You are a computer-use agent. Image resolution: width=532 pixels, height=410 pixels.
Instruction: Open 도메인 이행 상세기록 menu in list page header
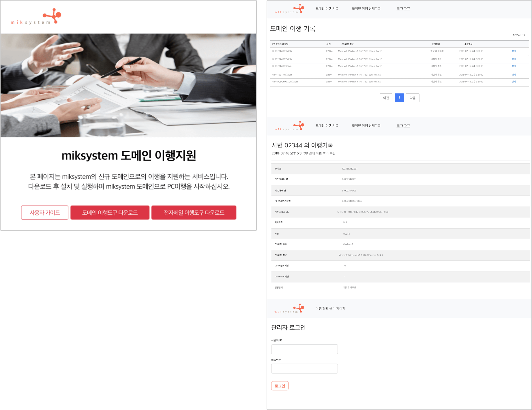pos(366,9)
